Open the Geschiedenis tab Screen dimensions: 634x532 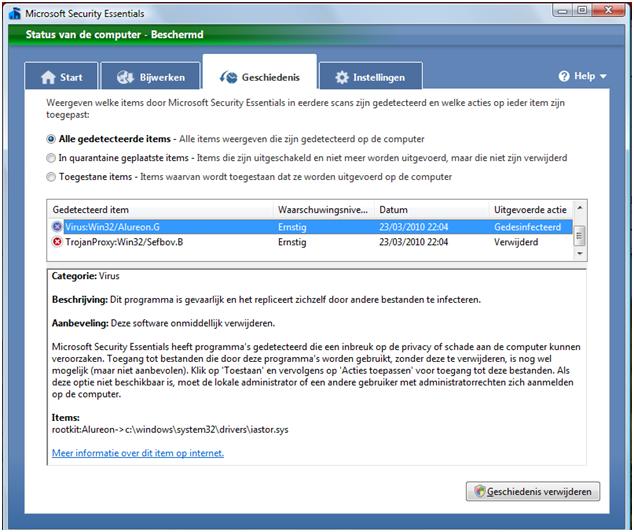coord(260,72)
